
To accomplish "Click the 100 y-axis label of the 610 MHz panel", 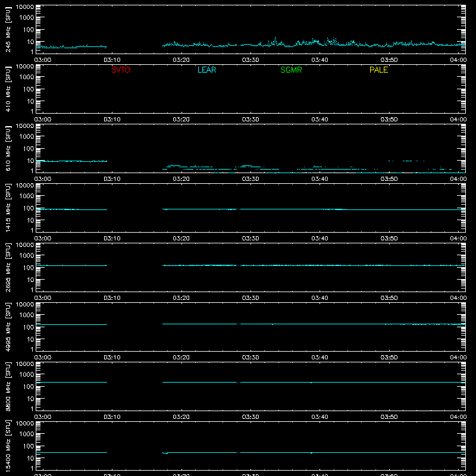I will pos(29,149).
